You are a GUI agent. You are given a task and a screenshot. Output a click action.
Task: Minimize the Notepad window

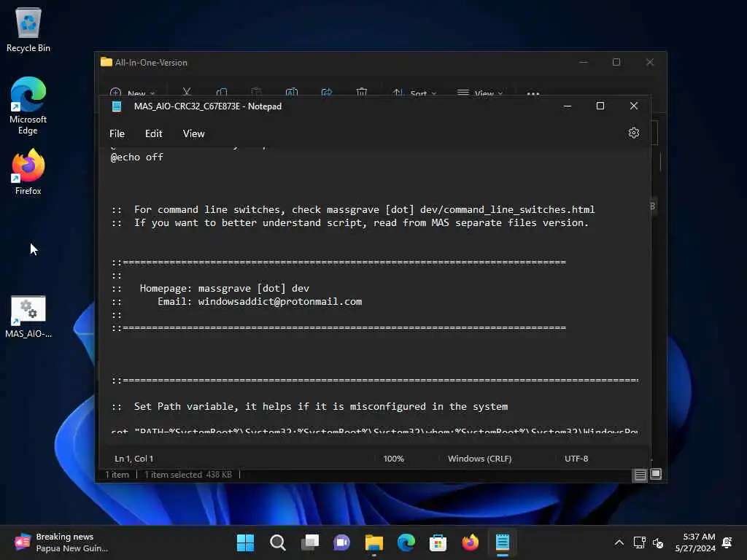[567, 106]
